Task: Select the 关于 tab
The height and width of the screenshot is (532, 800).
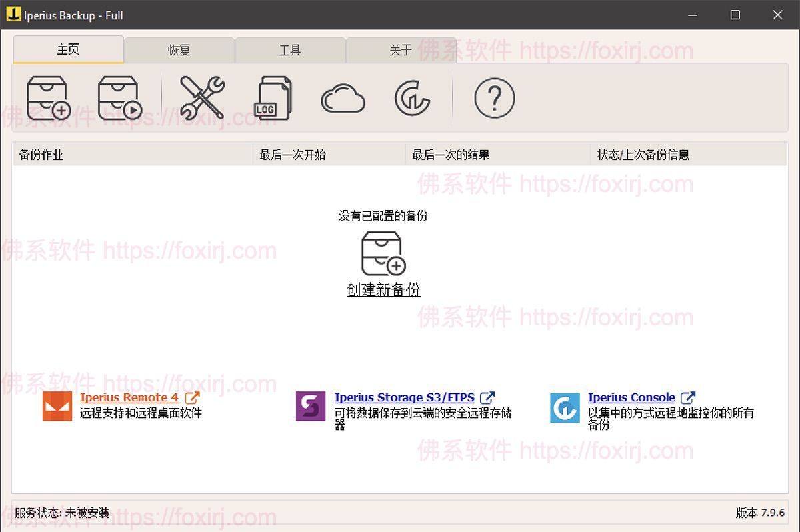Action: pyautogui.click(x=402, y=49)
